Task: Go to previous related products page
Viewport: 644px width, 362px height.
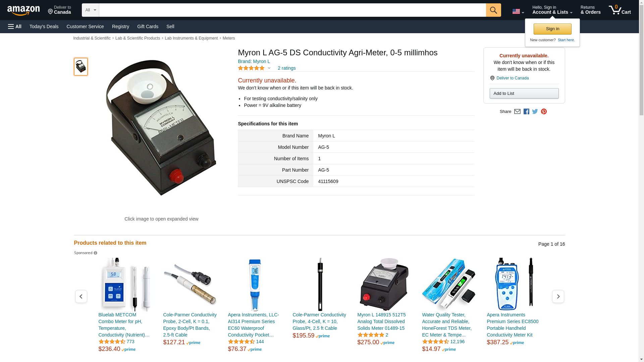Action: click(x=81, y=296)
